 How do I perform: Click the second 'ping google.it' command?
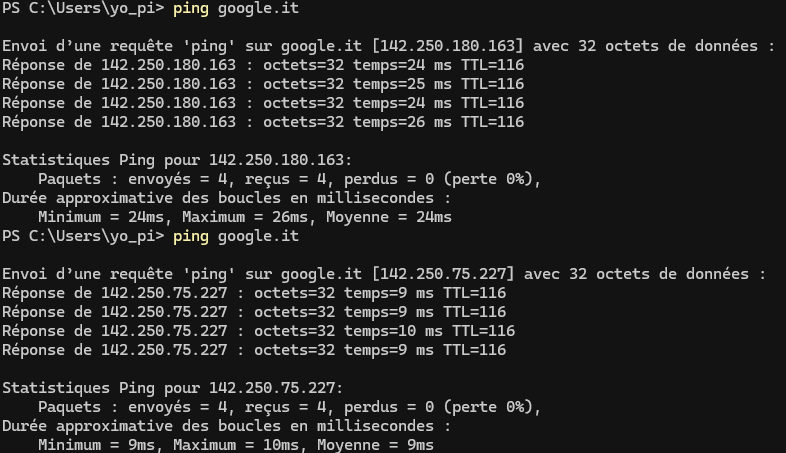click(x=236, y=236)
